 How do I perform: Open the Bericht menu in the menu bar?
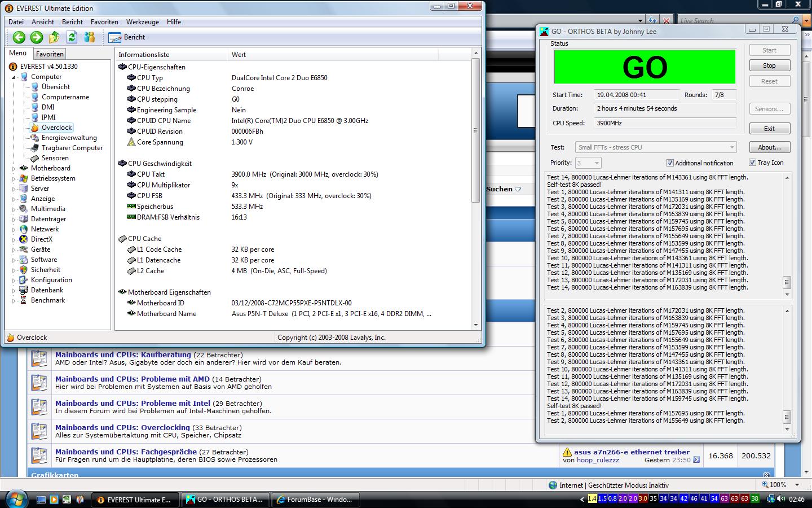tap(72, 22)
